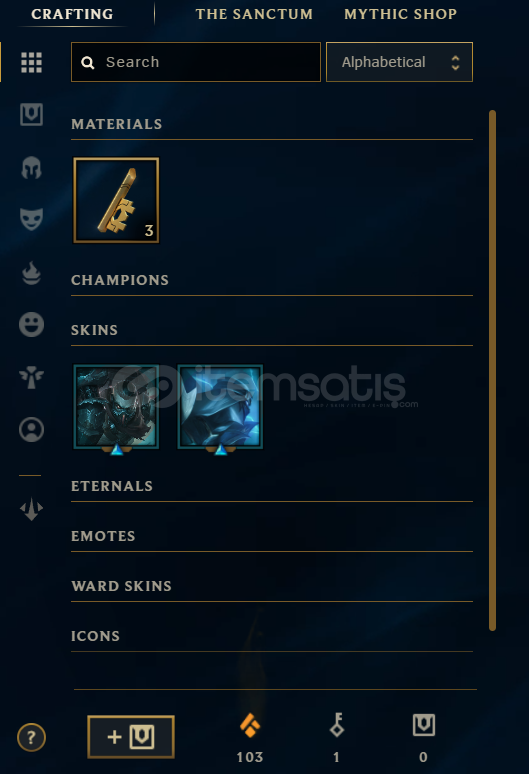This screenshot has width=529, height=774.
Task: Select the first dark skin shard thumbnail
Action: [x=116, y=407]
